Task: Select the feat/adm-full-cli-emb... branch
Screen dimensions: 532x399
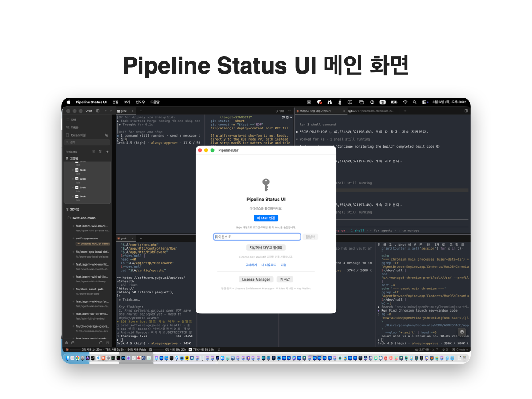Action: coord(92,313)
